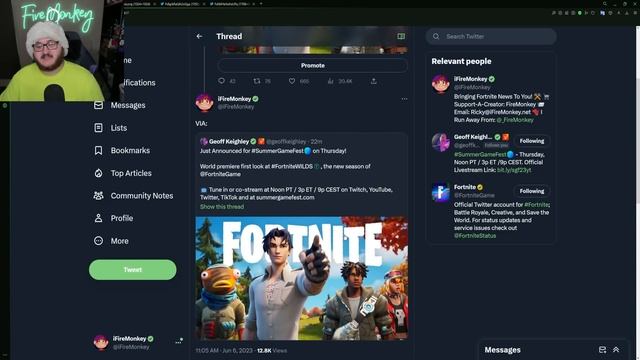Click iFireMonkey name in tweet header

pyautogui.click(x=234, y=99)
